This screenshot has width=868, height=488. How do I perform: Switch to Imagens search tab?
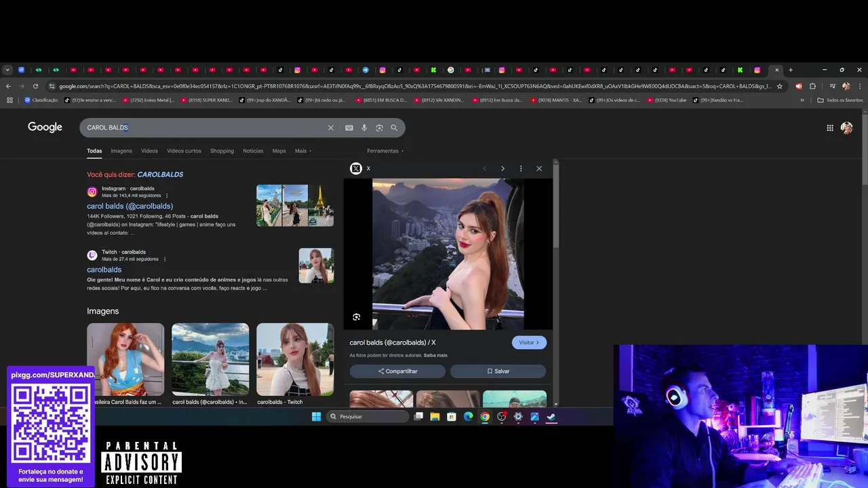121,150
